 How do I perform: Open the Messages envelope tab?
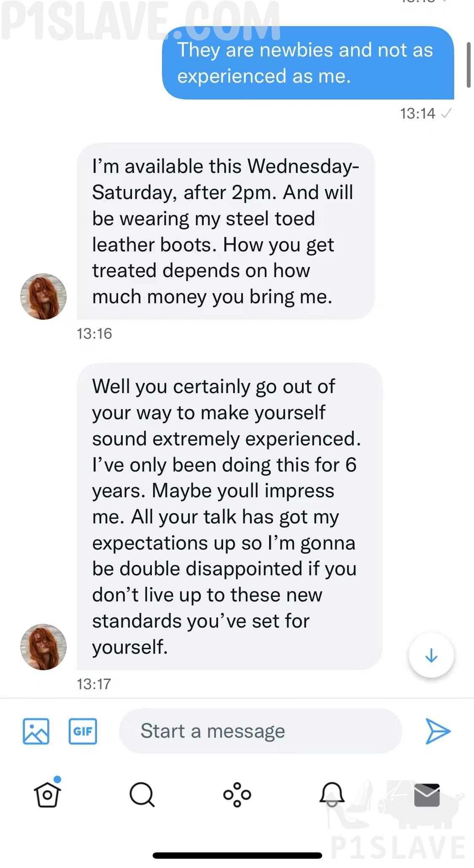click(x=427, y=795)
